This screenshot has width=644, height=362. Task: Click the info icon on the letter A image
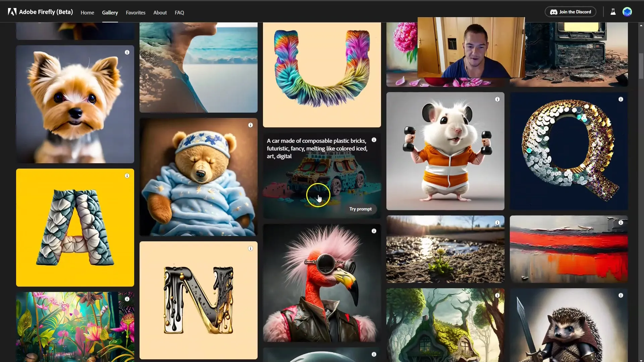pos(127,176)
